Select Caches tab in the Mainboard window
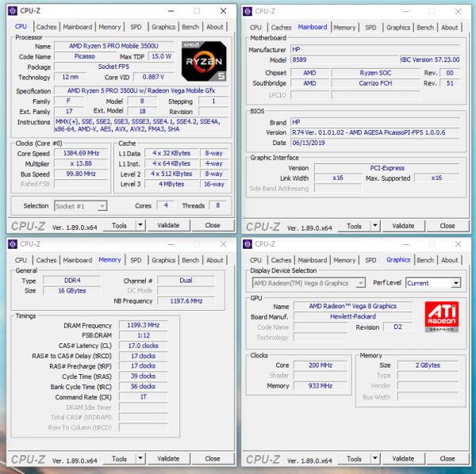This screenshot has height=474, width=476. pos(281,27)
